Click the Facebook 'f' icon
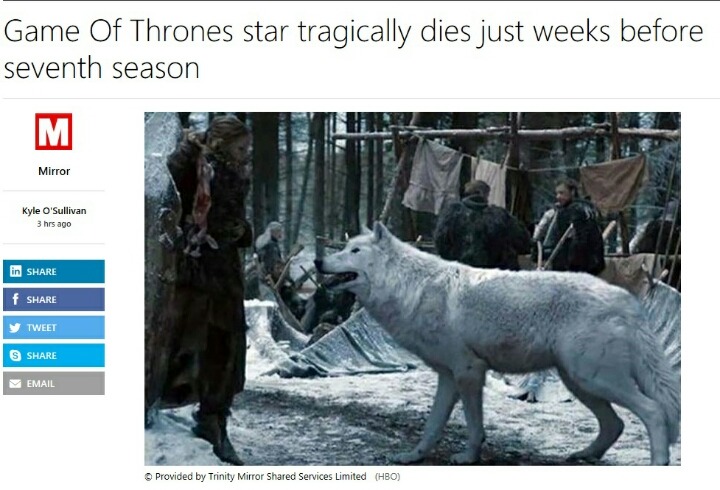This screenshot has height=490, width=720. [x=15, y=299]
